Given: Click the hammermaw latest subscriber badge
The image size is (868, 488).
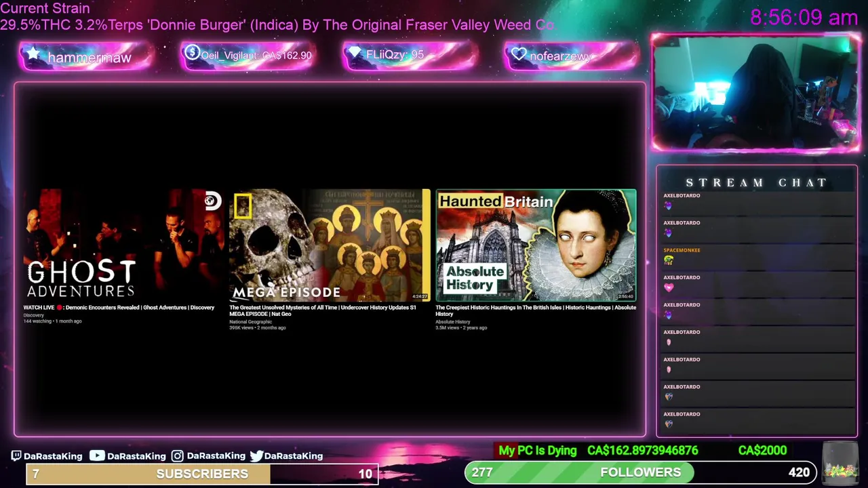Looking at the screenshot, I should [x=87, y=56].
